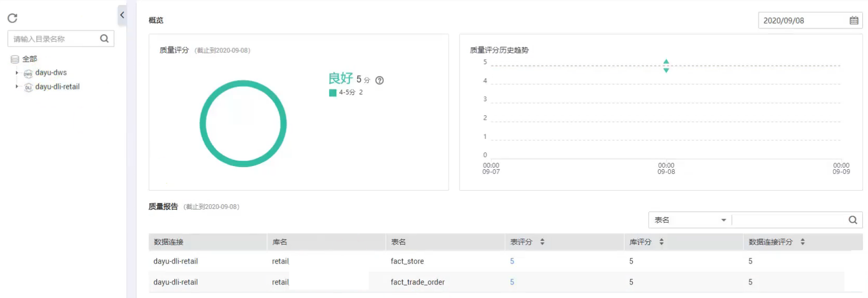Click the trend chart marker at 09-08
This screenshot has height=298, width=868.
coord(666,66)
